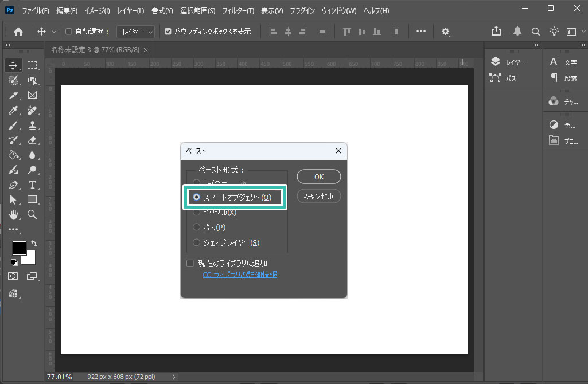Pick the Eyedropper tool
Screen dimensions: 588x384
click(14, 110)
